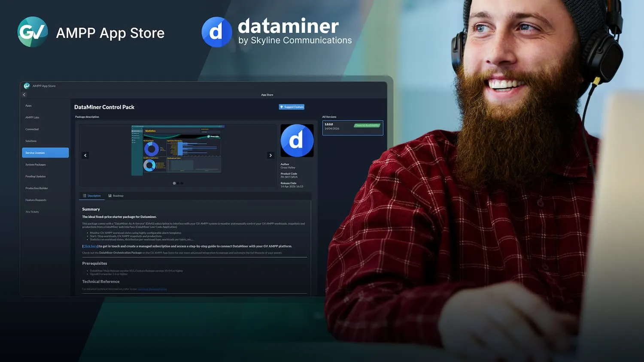Show the previous carousel screenshot

85,155
